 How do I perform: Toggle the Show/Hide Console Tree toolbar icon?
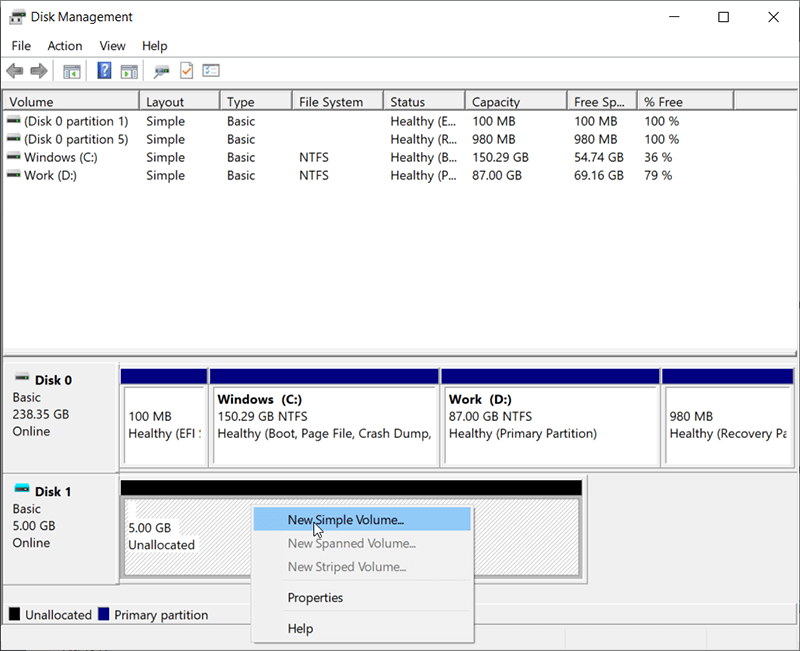[x=71, y=70]
